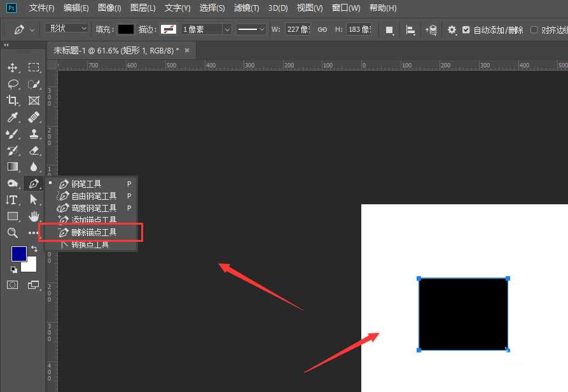Image resolution: width=568 pixels, height=392 pixels.
Task: Pick the Eyedropper tool
Action: [x=12, y=117]
